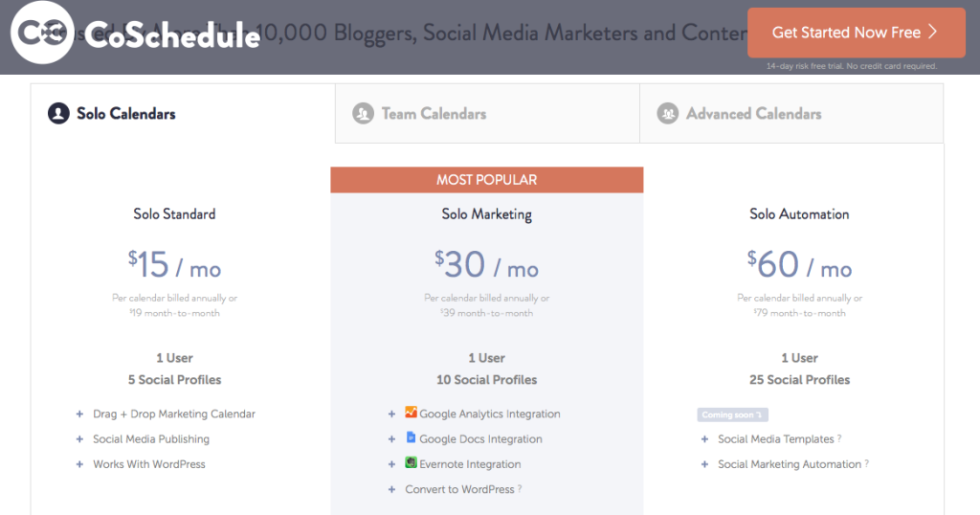This screenshot has height=515, width=980.
Task: Click the Solo Marketing plan title
Action: pyautogui.click(x=487, y=214)
